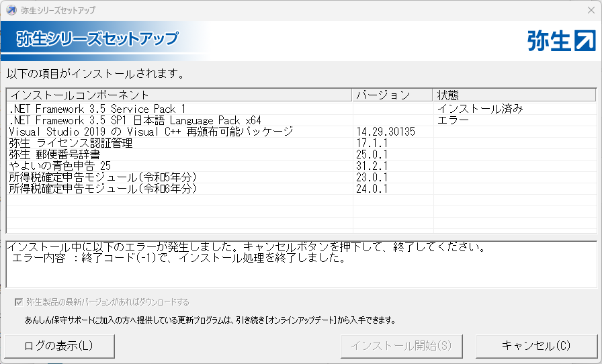
Task: Select the 弥生 ライセンス認証管理 row
Action: click(x=302, y=143)
